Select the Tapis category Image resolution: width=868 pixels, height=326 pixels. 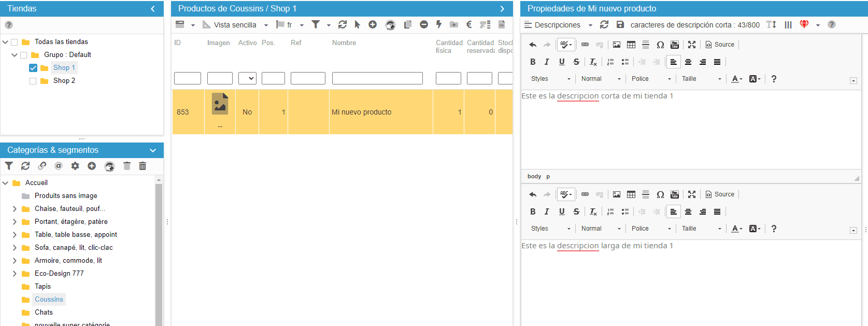42,287
